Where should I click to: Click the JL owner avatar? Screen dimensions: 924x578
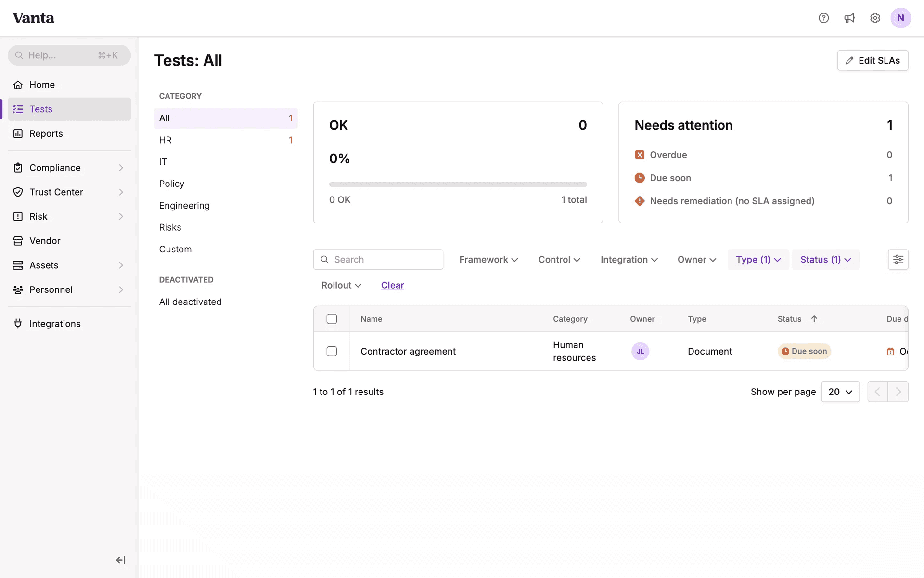click(640, 351)
